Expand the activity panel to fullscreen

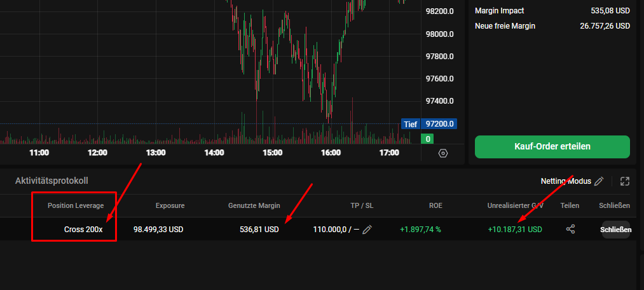coord(625,181)
